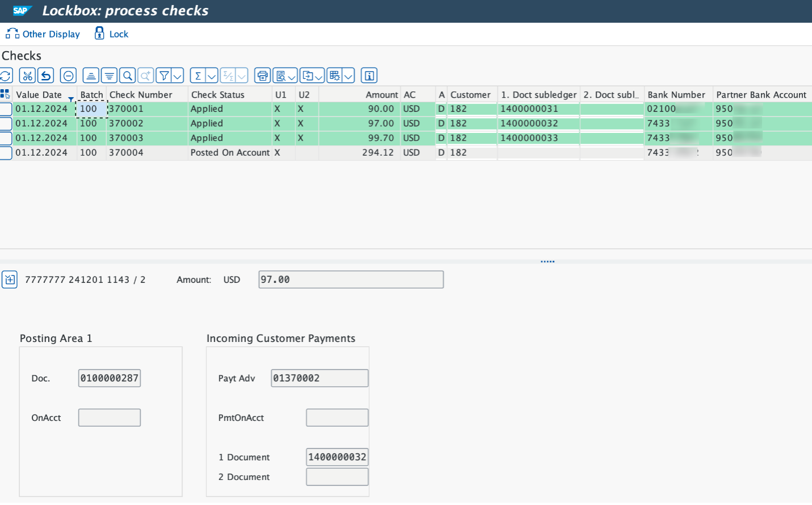The height and width of the screenshot is (505, 812).
Task: Open the layout settings dropdown arrow
Action: [x=349, y=76]
